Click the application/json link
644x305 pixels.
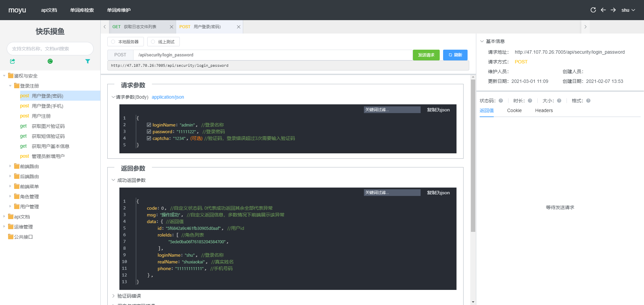(x=168, y=97)
